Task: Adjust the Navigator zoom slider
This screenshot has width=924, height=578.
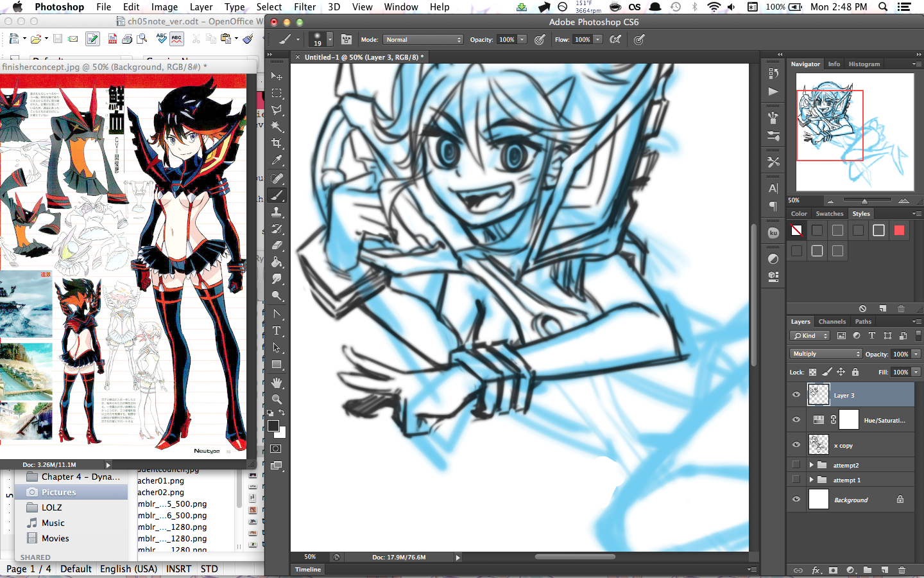Action: [864, 201]
